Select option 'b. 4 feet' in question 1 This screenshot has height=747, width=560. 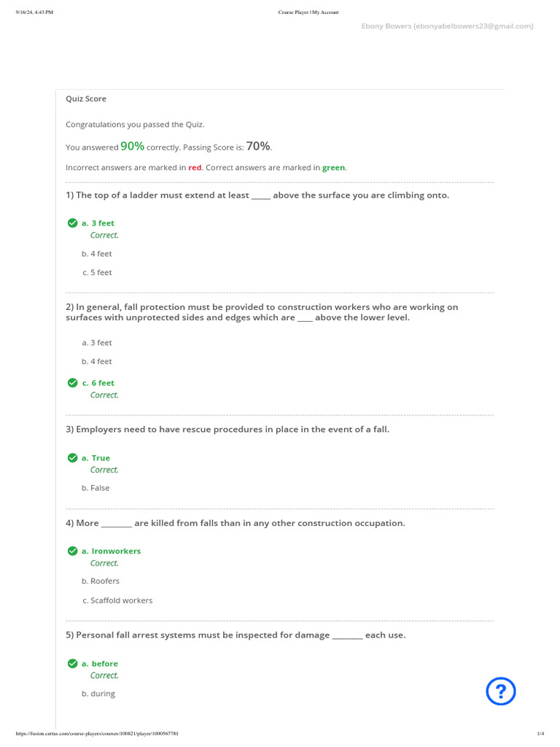click(97, 254)
